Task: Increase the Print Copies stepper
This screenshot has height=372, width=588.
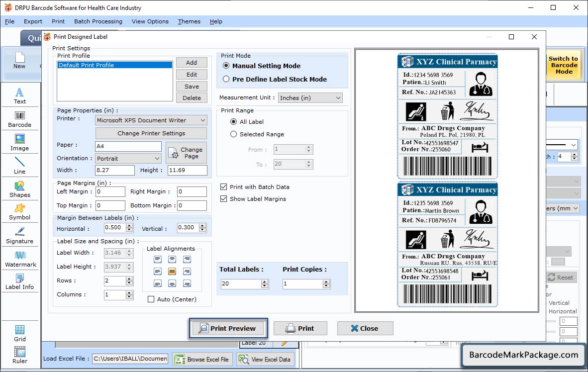Action: pyautogui.click(x=327, y=281)
